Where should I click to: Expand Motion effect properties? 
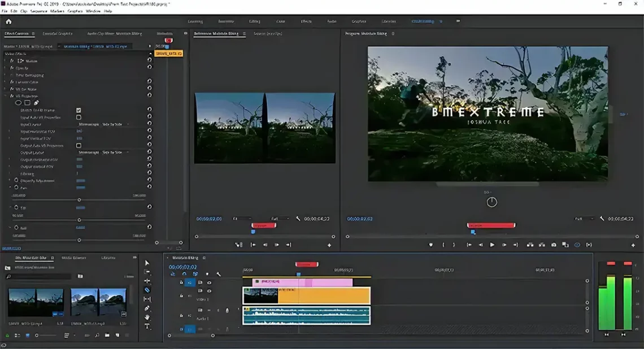pyautogui.click(x=6, y=61)
